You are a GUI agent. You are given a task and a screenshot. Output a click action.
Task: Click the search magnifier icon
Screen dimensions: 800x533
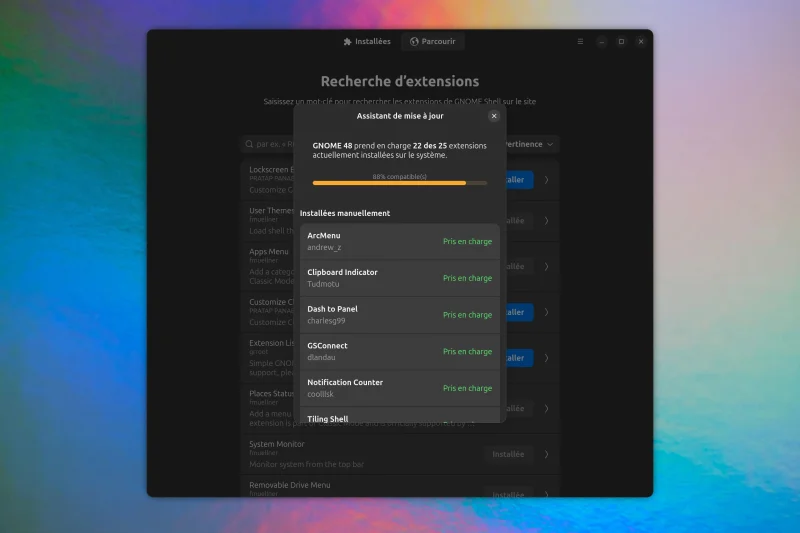pyautogui.click(x=249, y=144)
